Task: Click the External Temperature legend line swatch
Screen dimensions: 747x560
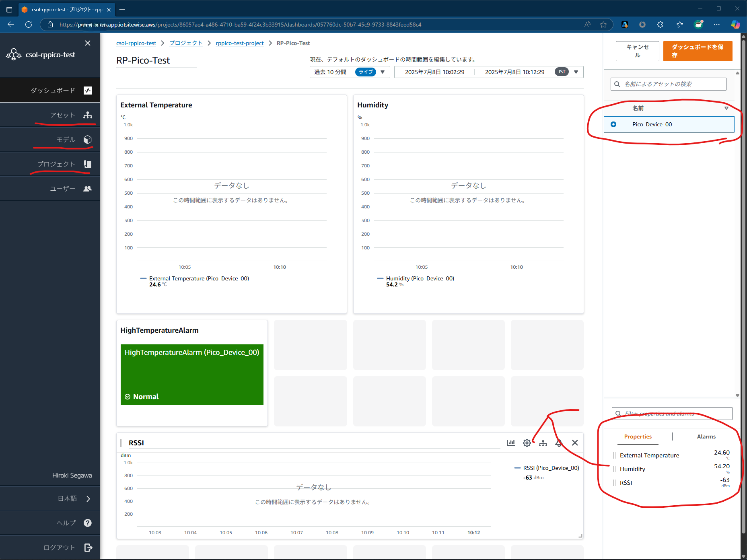Action: 143,278
